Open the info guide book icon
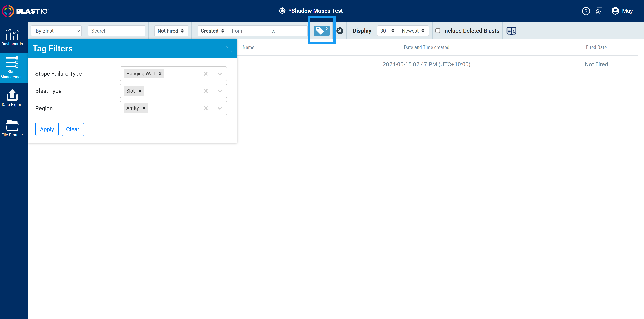This screenshot has height=319, width=644. click(511, 31)
